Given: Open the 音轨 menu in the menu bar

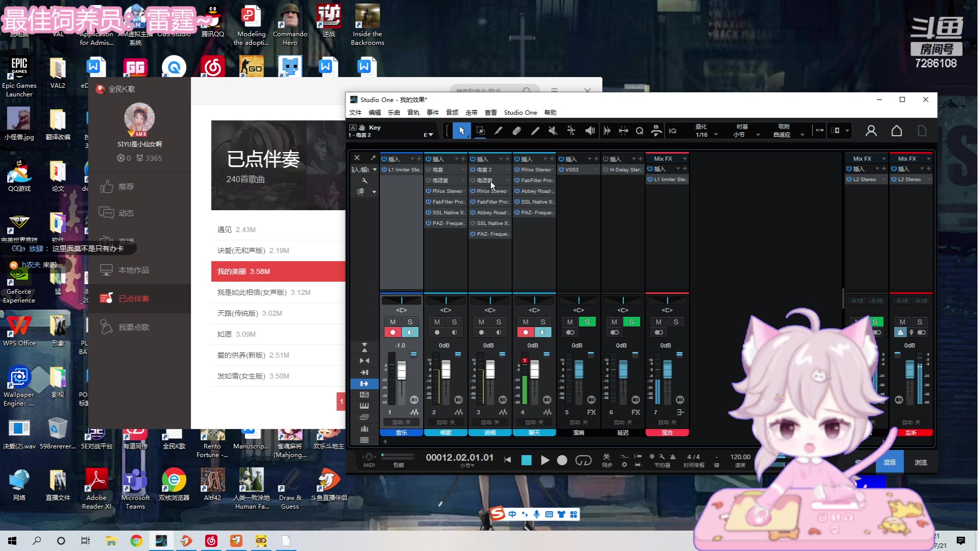Looking at the screenshot, I should pyautogui.click(x=413, y=113).
